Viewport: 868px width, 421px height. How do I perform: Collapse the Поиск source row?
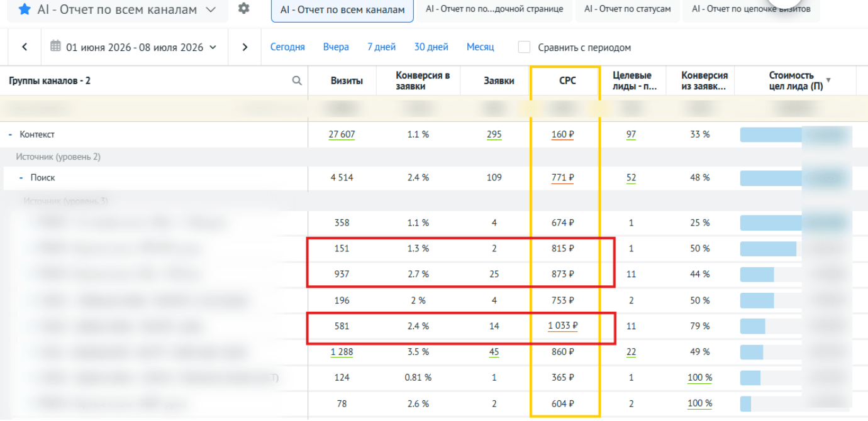pyautogui.click(x=21, y=178)
